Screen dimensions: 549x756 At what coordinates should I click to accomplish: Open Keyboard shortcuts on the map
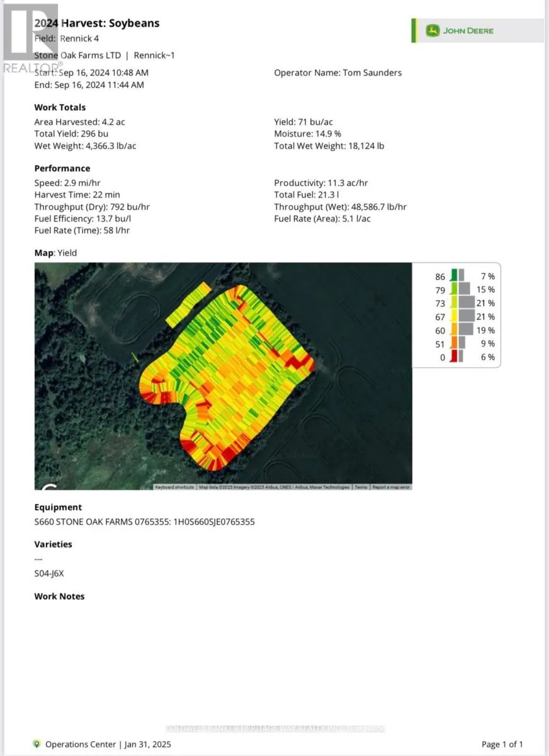point(175,487)
